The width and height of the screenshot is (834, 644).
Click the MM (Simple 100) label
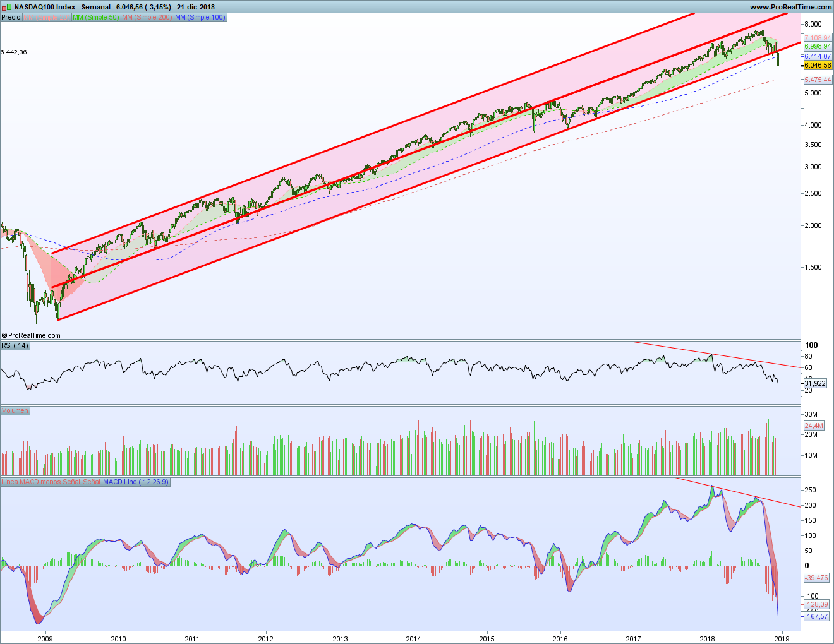200,17
